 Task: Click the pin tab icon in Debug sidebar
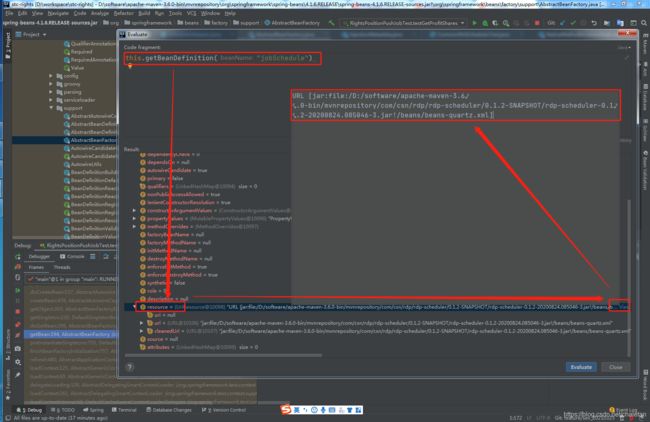tap(18, 375)
